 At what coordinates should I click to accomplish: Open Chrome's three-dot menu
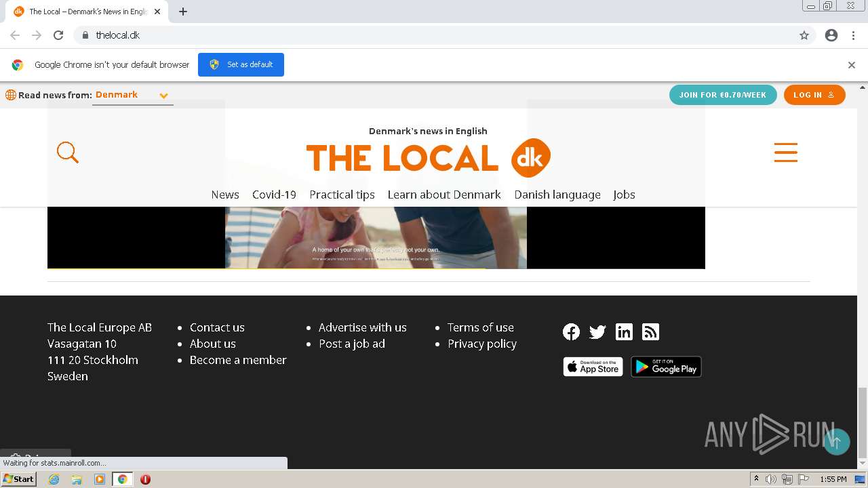[853, 35]
